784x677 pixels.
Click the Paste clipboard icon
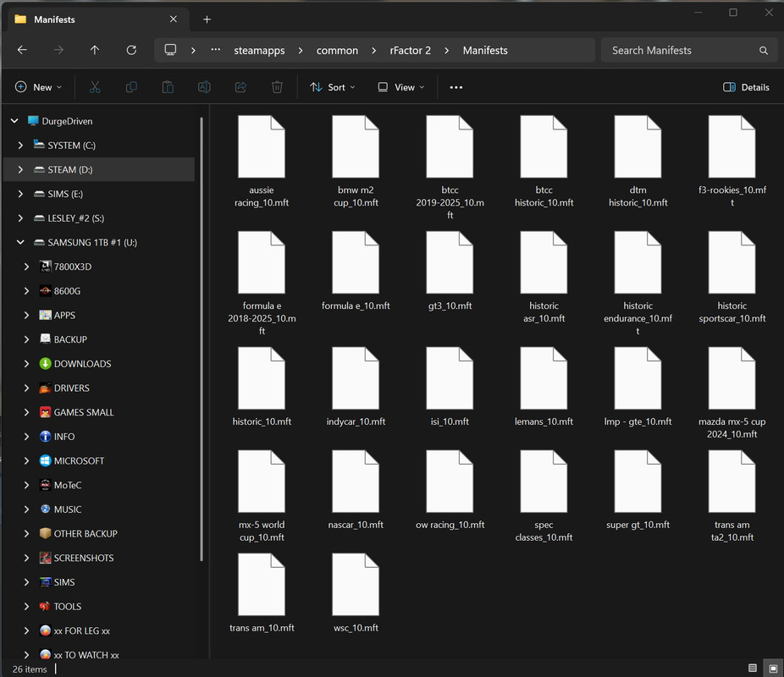tap(168, 87)
